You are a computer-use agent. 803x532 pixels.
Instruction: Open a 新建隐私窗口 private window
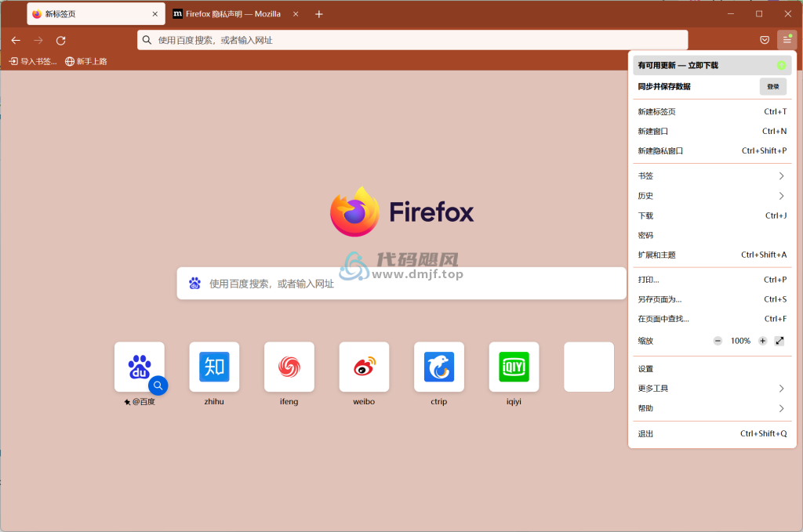(712, 150)
